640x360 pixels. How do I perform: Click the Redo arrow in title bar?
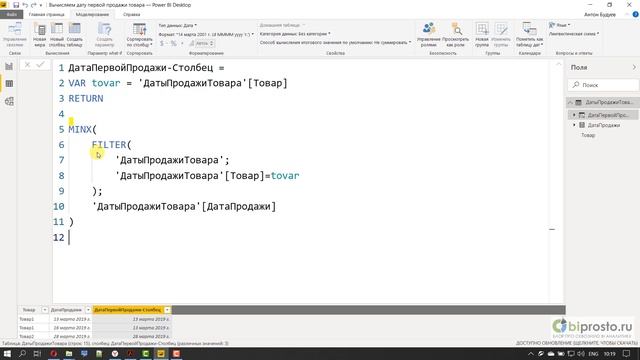[x=33, y=5]
